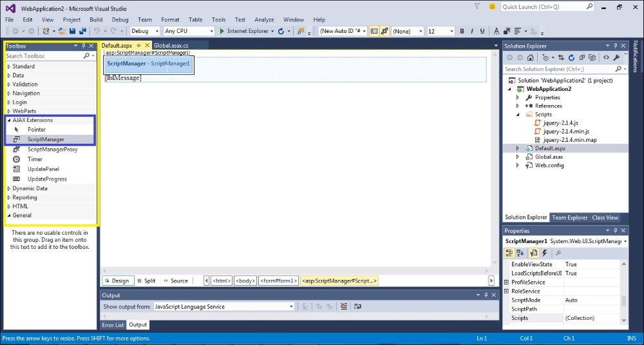Toggle Word Wrap in Output panel
The image size is (644, 345).
[x=357, y=306]
